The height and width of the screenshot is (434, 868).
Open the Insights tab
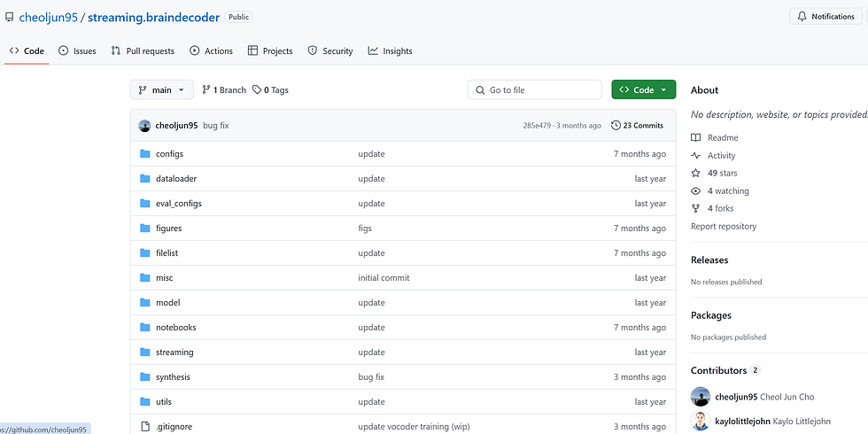pyautogui.click(x=391, y=51)
